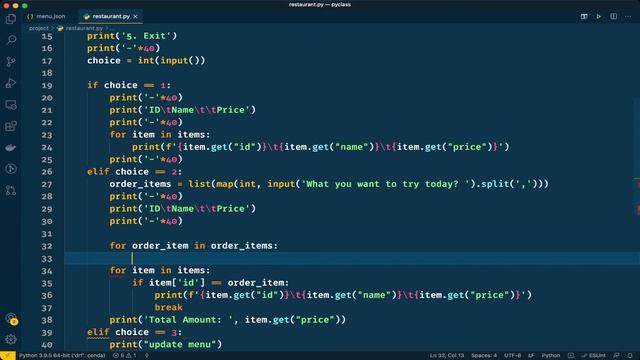
Task: Click the restaurant.py breadcrumb
Action: [x=84, y=28]
